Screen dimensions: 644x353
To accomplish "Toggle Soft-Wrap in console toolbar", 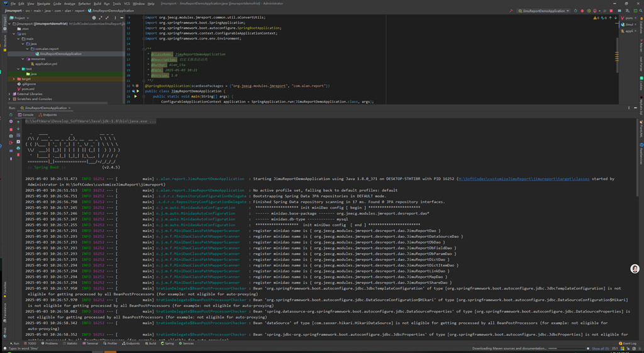I will (x=18, y=135).
